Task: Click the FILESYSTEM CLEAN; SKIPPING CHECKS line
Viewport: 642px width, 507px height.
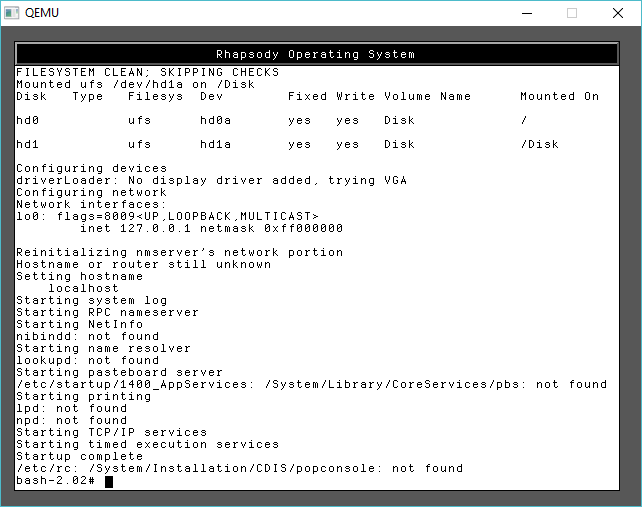Action: [x=147, y=72]
